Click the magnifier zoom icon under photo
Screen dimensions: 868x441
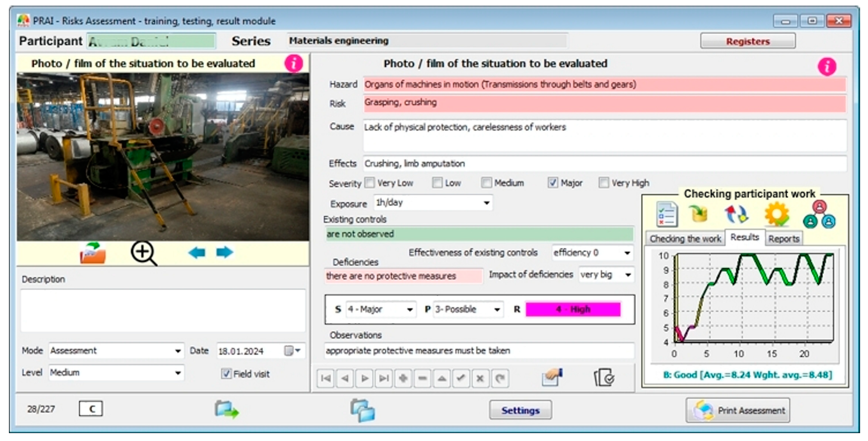click(144, 252)
